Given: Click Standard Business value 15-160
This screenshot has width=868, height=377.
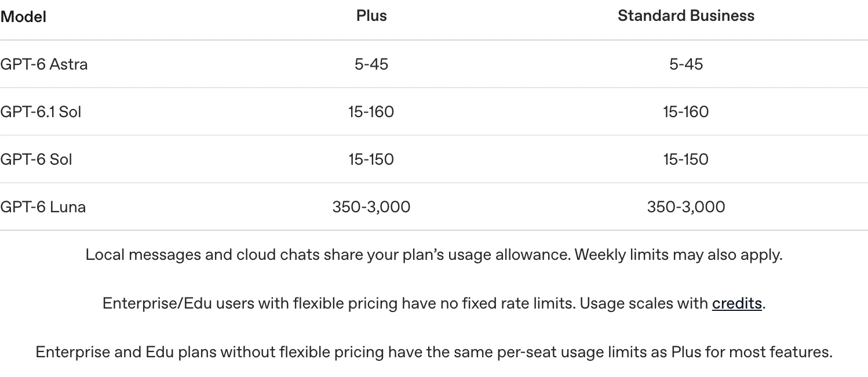Looking at the screenshot, I should (x=686, y=111).
